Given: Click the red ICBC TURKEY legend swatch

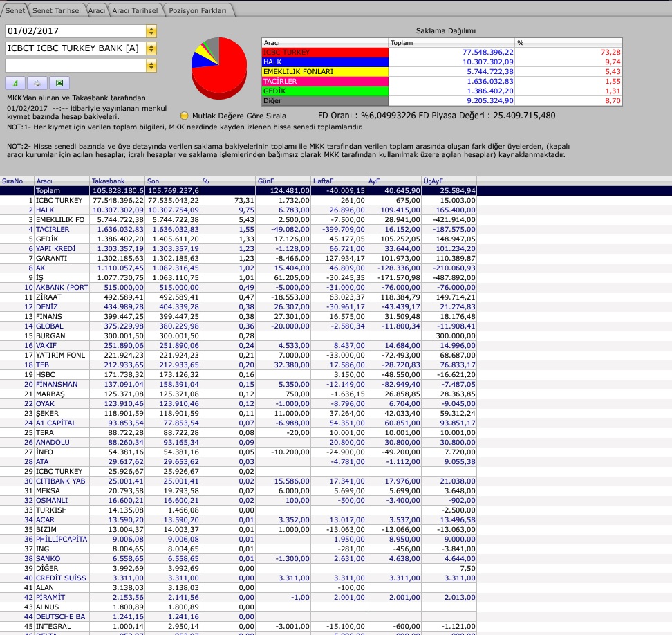Looking at the screenshot, I should click(325, 53).
